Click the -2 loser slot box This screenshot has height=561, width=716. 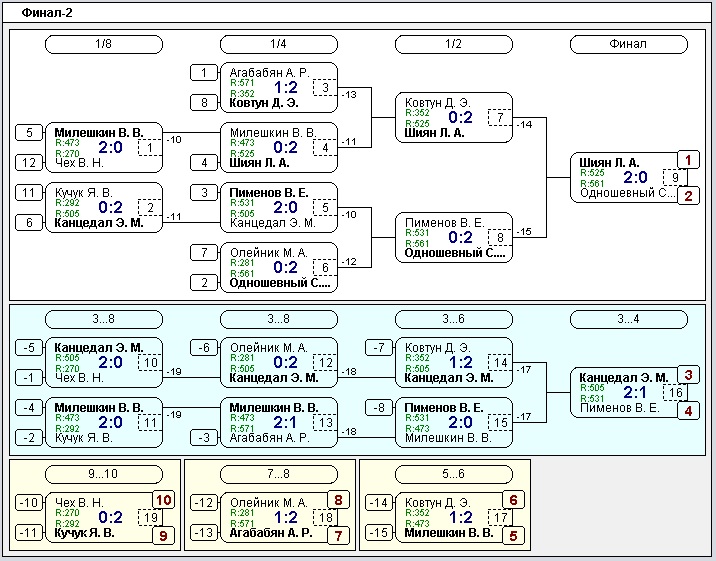point(29,437)
